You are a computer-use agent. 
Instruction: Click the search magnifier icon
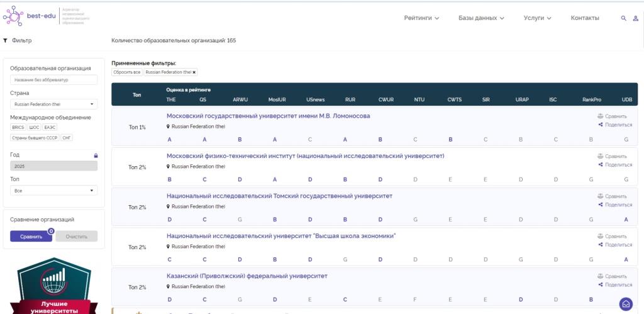[x=623, y=18]
